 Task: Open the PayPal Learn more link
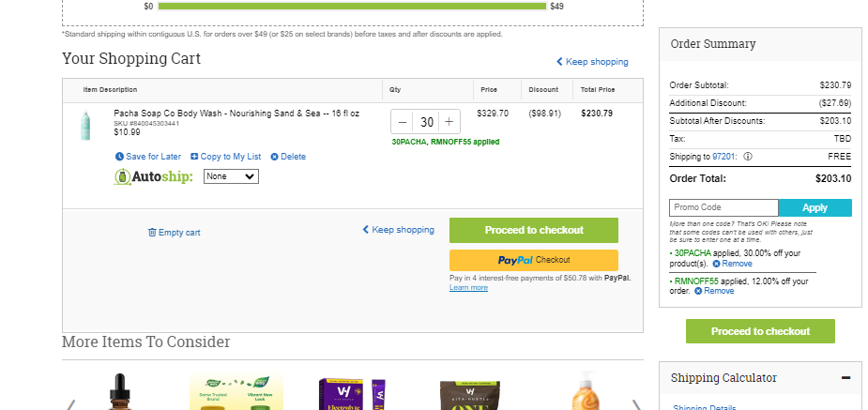tap(468, 288)
